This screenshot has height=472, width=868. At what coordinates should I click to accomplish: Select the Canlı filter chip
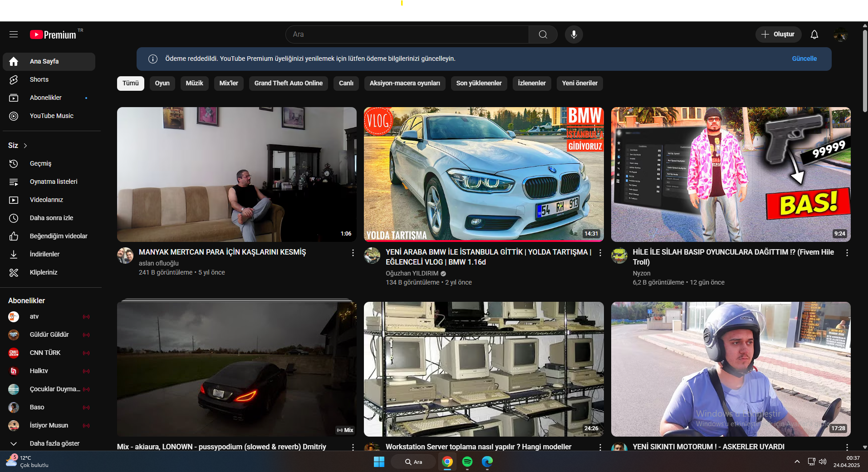coord(346,83)
